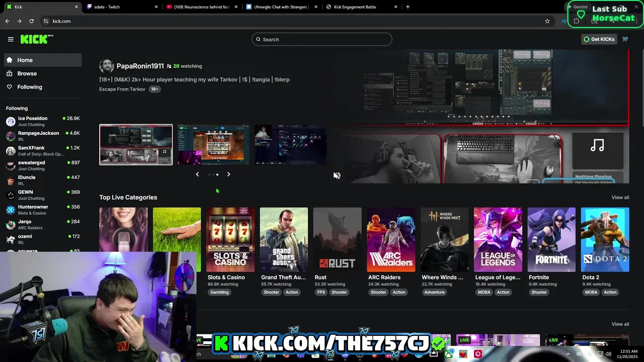Click Adventure tag under Where Winds Meet

(434, 292)
